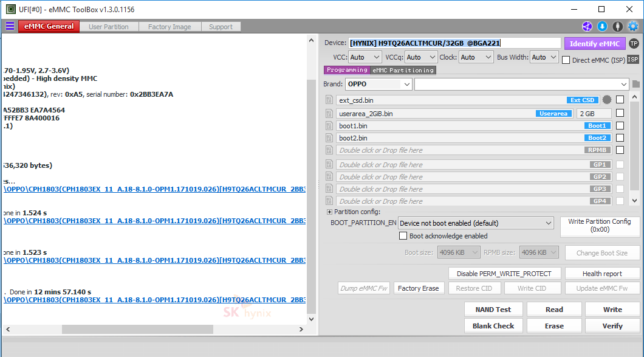The width and height of the screenshot is (644, 357).
Task: Tick the Userarea row checkbox
Action: [620, 113]
